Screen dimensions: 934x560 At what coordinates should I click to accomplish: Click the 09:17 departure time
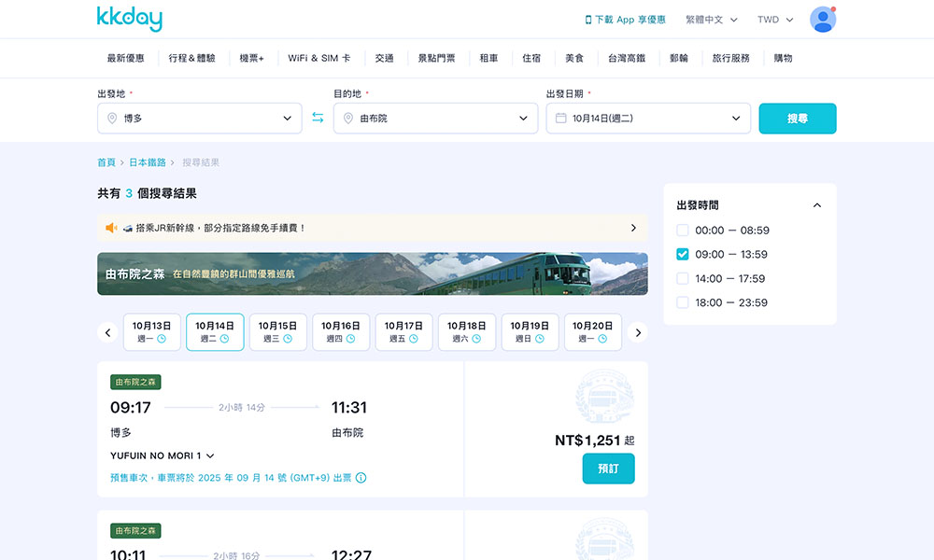pos(131,408)
